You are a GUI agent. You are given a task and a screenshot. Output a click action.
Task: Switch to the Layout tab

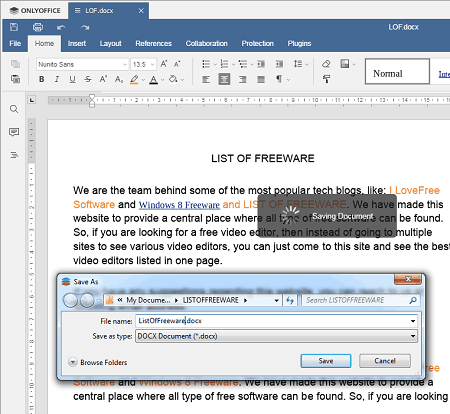point(110,44)
